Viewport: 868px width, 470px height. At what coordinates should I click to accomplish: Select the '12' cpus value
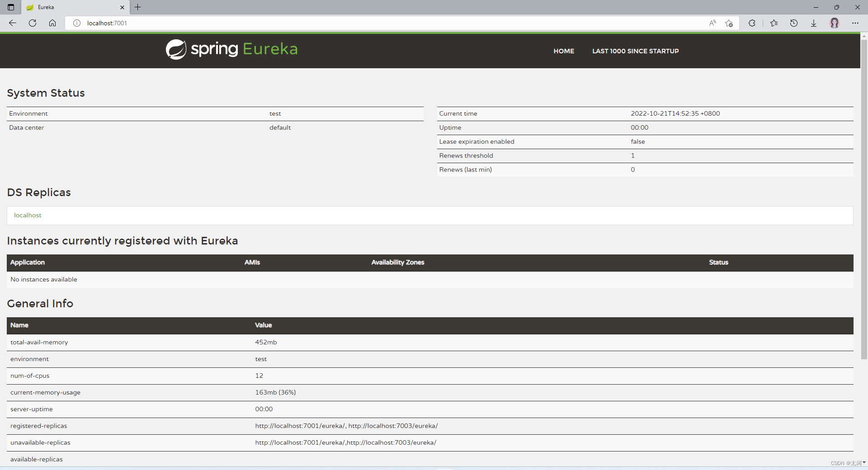[x=259, y=376]
